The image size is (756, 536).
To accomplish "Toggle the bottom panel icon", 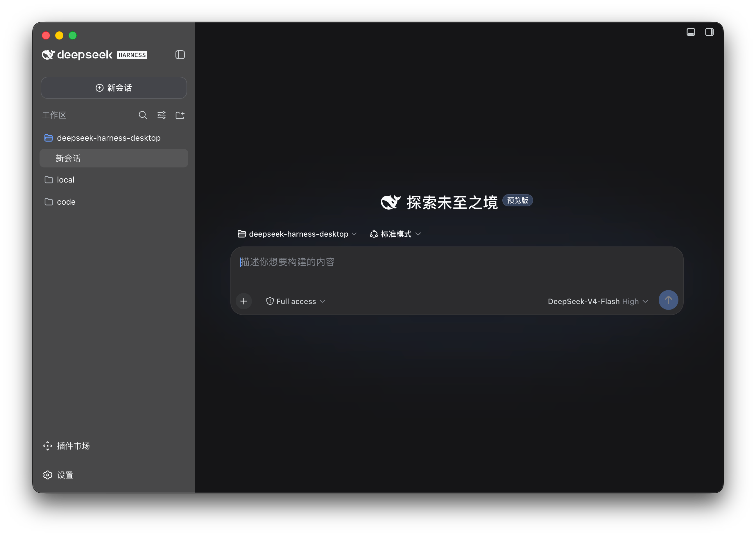I will pos(691,32).
